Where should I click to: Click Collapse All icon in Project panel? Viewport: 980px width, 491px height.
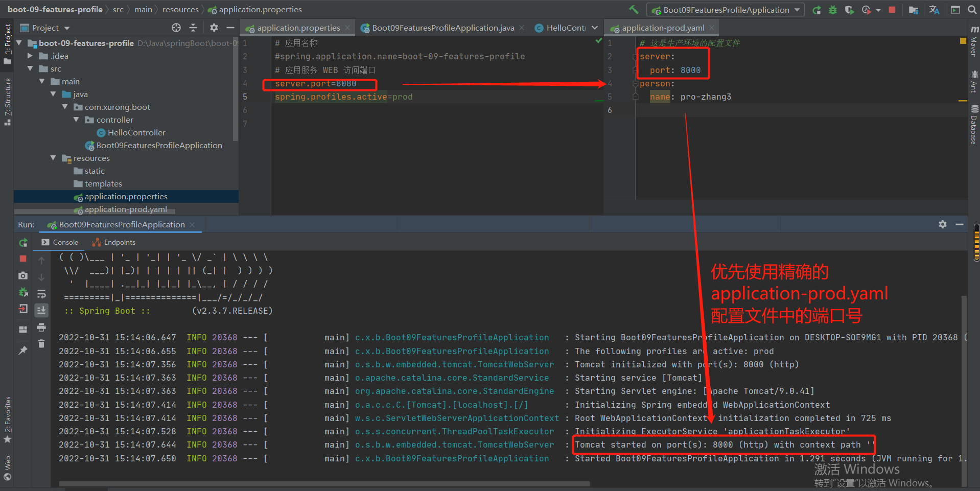click(193, 28)
